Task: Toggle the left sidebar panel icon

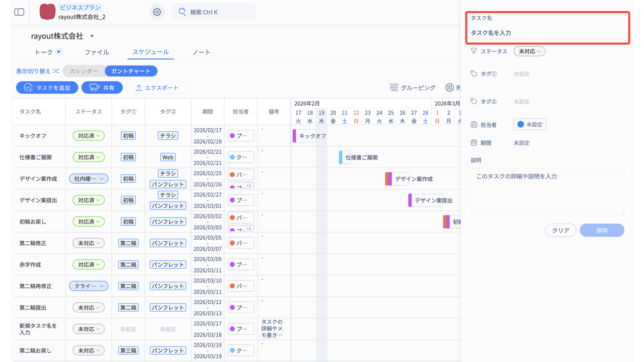Action: (x=19, y=12)
